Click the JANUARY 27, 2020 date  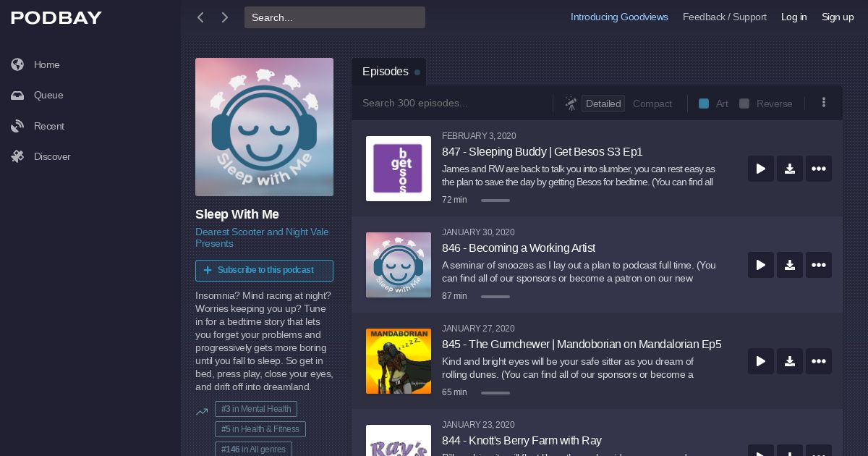click(478, 329)
